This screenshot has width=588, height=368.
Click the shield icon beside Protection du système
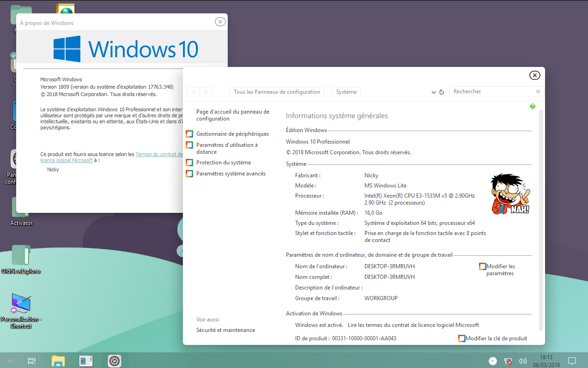pyautogui.click(x=189, y=163)
